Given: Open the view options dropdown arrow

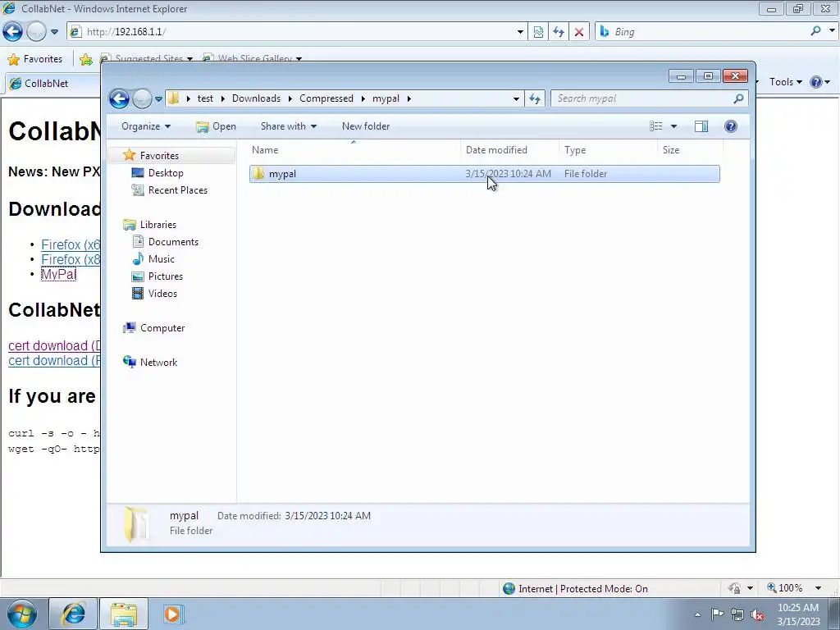Looking at the screenshot, I should click(674, 126).
